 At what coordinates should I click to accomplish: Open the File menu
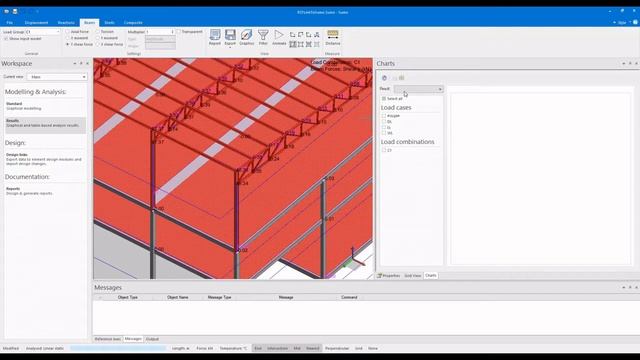click(x=10, y=23)
